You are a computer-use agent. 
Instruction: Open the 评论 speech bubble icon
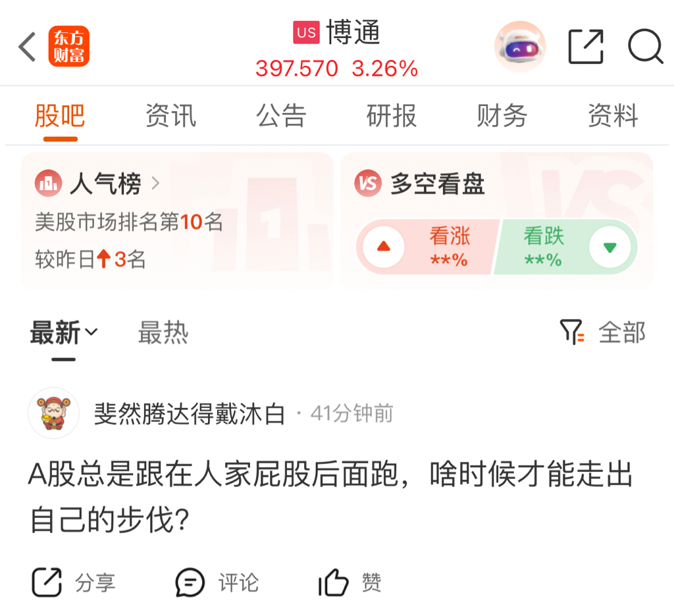[x=190, y=583]
